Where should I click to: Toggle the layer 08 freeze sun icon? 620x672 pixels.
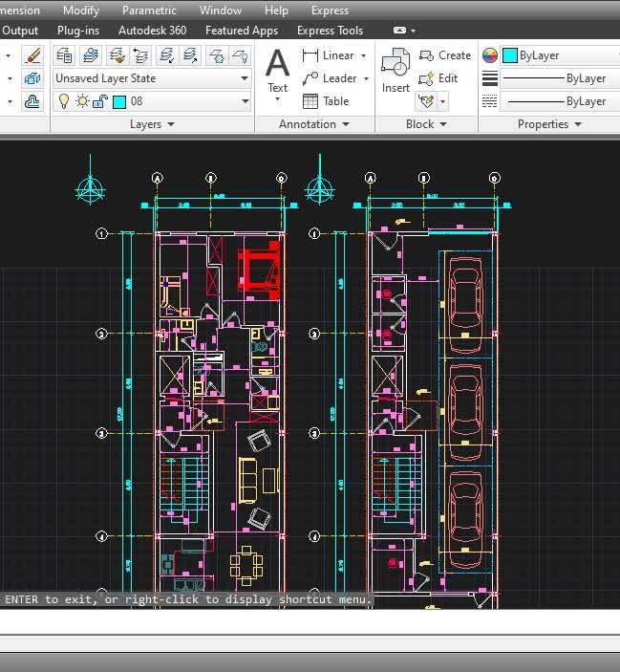pos(82,101)
